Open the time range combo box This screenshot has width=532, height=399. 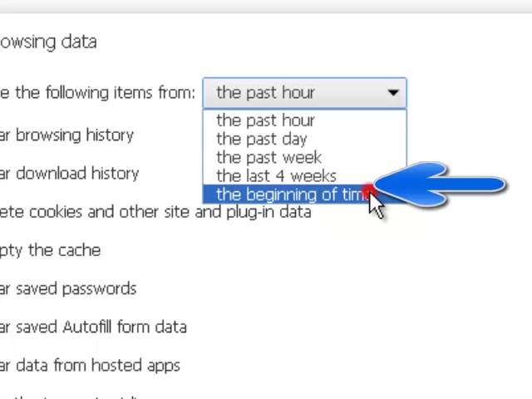click(304, 92)
